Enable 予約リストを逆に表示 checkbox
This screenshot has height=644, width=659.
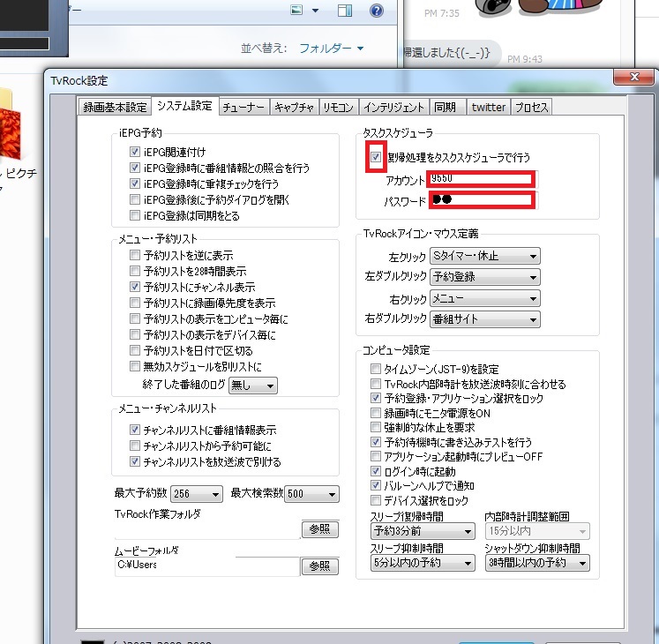(x=134, y=256)
